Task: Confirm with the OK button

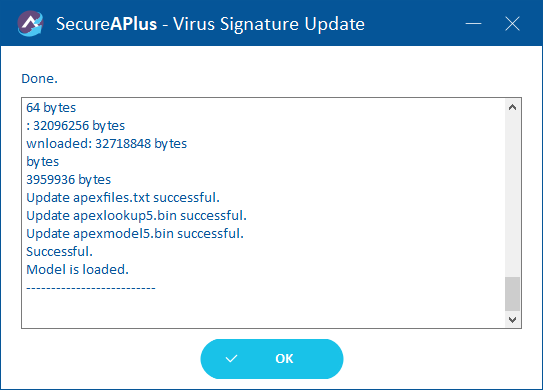Action: pos(272,359)
